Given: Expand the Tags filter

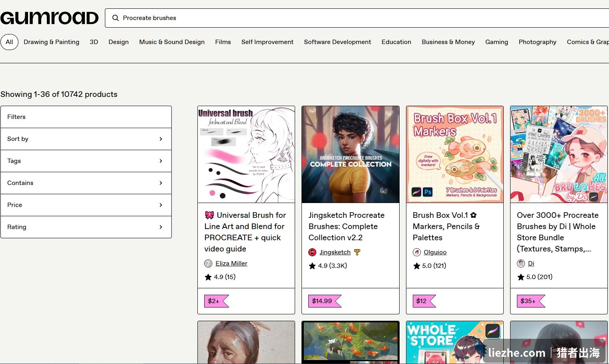Looking at the screenshot, I should click(x=86, y=161).
